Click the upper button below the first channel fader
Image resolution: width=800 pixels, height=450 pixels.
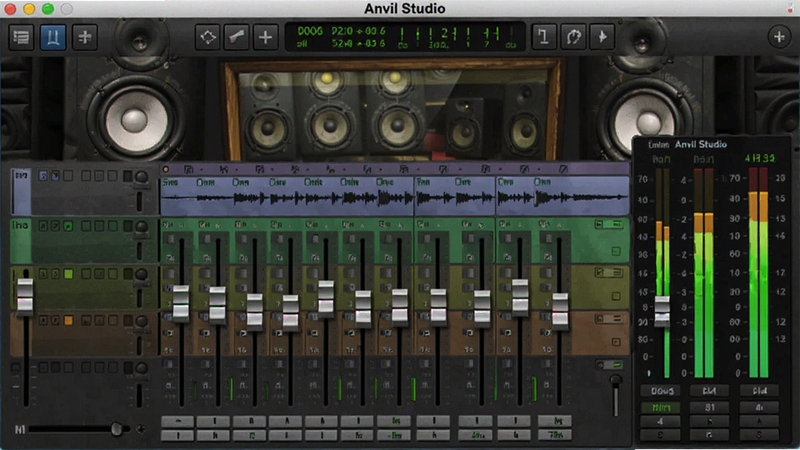178,421
